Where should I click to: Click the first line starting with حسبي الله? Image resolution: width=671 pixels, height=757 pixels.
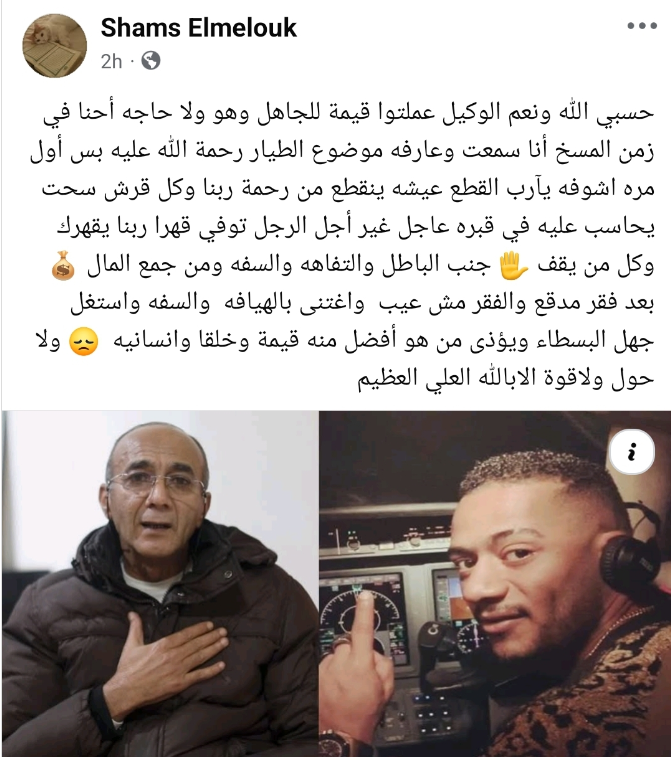pos(349,114)
